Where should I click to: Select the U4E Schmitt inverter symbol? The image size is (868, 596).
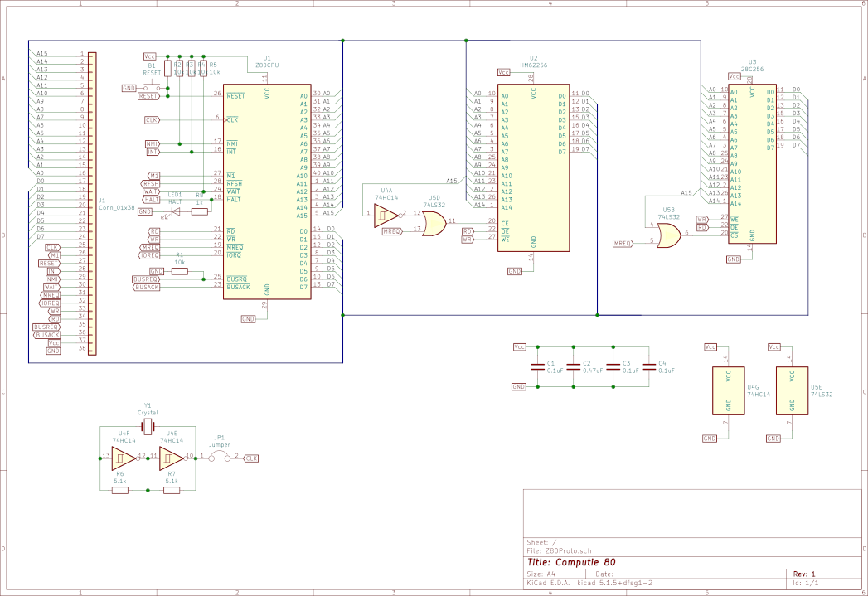[x=172, y=458]
